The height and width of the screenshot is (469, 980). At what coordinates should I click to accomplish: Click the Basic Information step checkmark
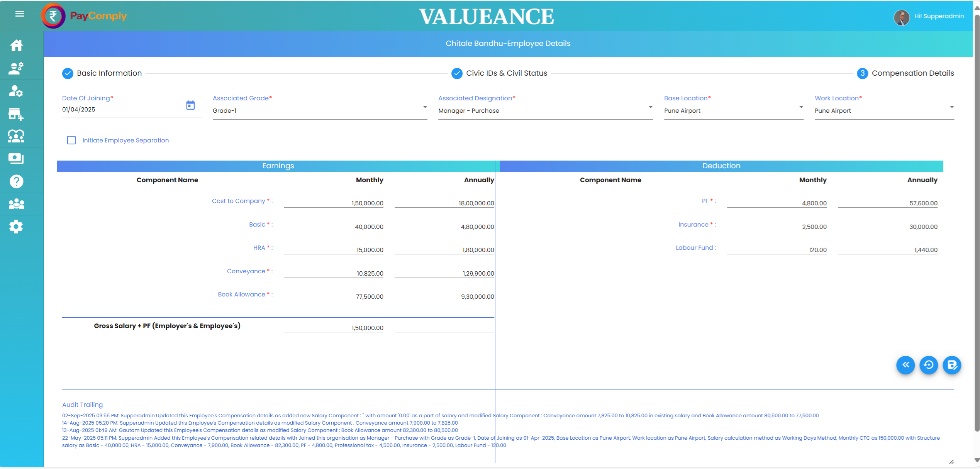pyautogui.click(x=68, y=73)
